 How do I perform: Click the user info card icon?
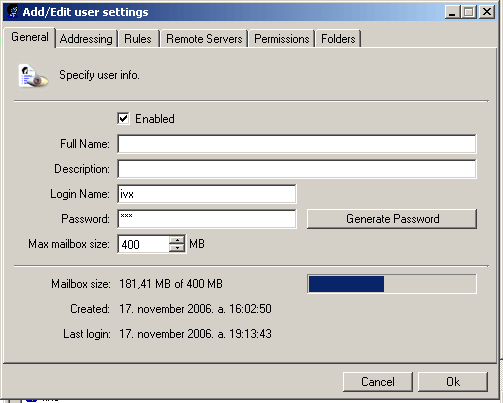pyautogui.click(x=33, y=76)
